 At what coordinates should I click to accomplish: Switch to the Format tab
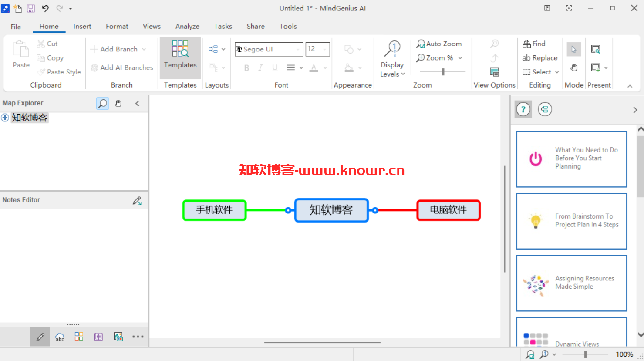pos(117,26)
